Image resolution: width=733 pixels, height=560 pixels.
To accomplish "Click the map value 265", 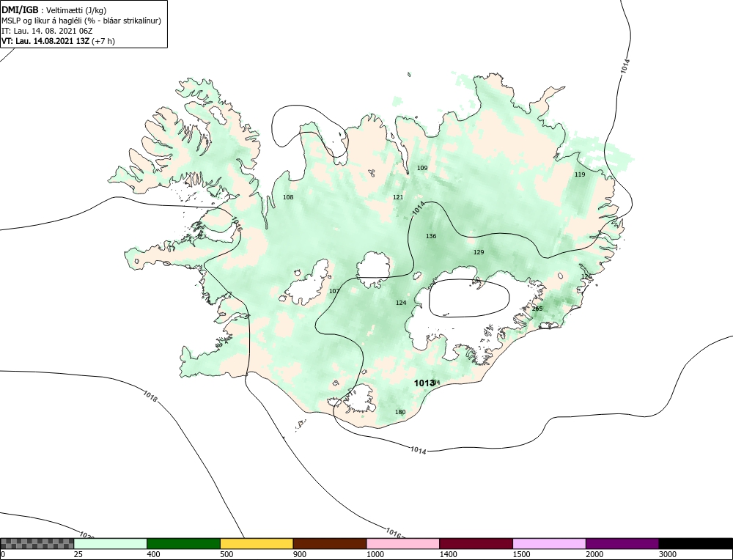I will 537,309.
